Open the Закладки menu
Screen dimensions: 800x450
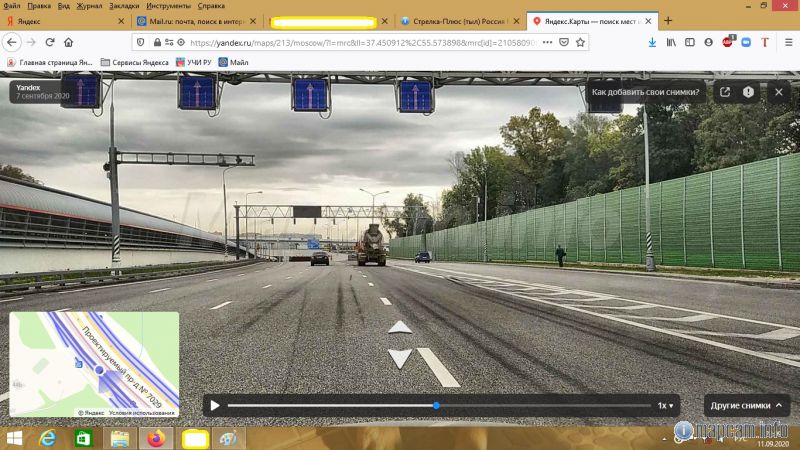(124, 5)
